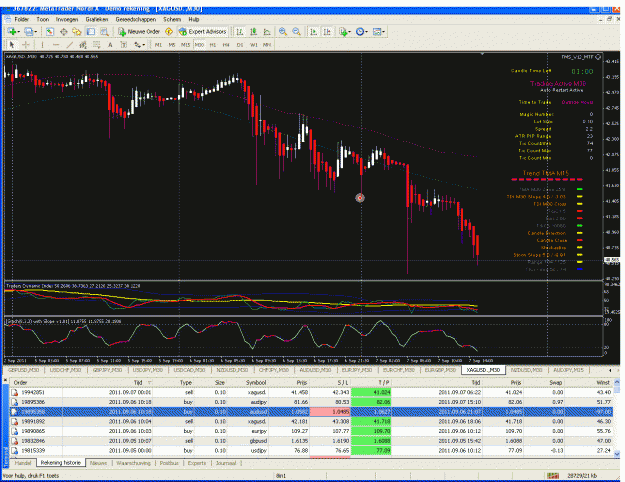Viewport: 625px width, 482px height.
Task: Open the USDCHF,M30 chart tab
Action: [x=65, y=370]
